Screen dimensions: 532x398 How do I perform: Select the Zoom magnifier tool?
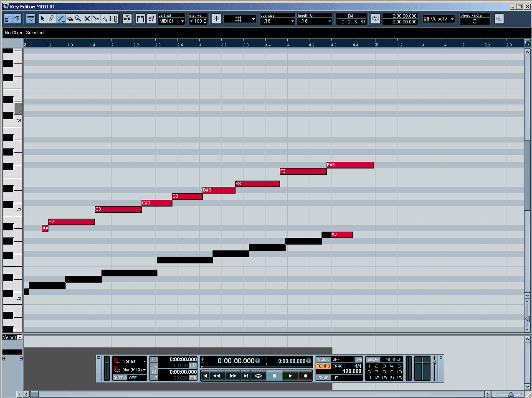point(78,19)
